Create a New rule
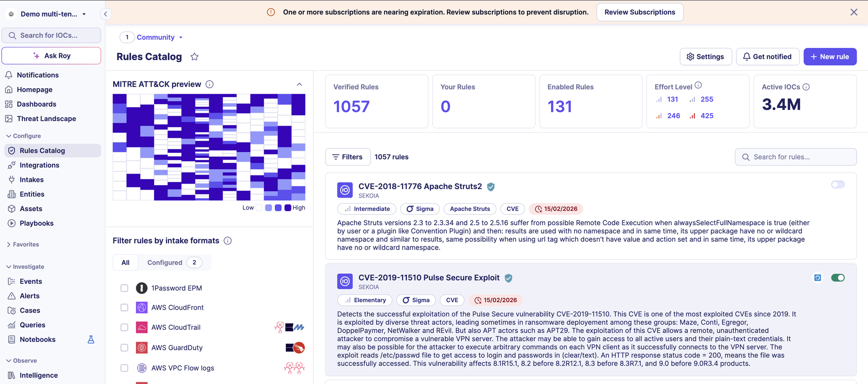 [830, 57]
